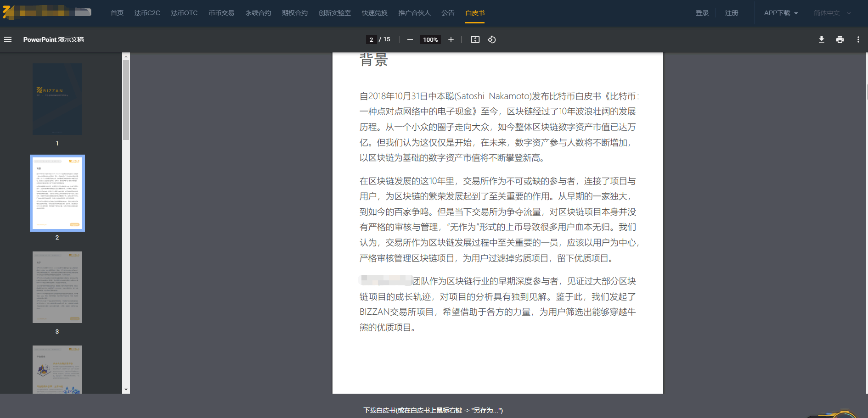Open the 法币OTC page

click(x=184, y=13)
